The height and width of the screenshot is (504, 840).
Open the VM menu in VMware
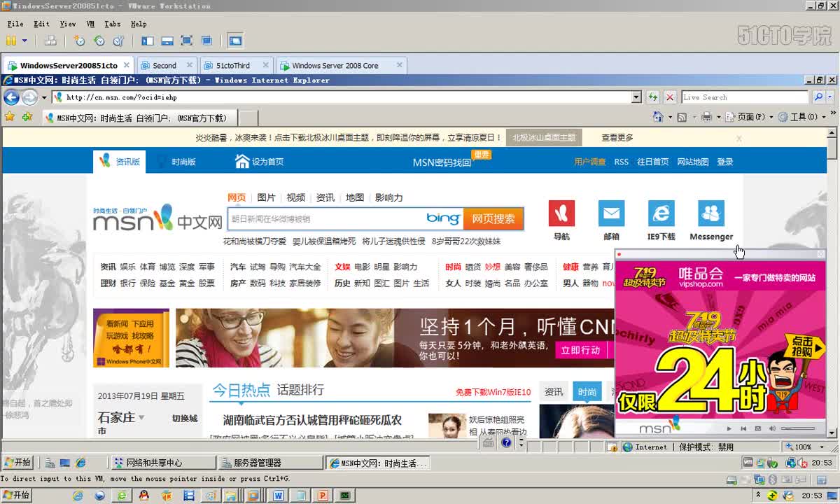[91, 24]
